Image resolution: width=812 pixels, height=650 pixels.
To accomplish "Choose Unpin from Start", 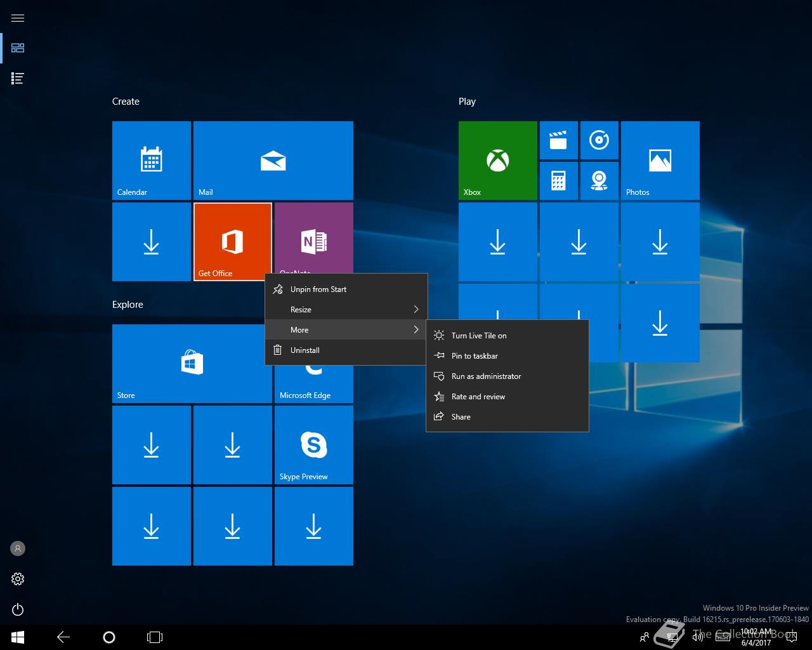I will click(x=346, y=289).
